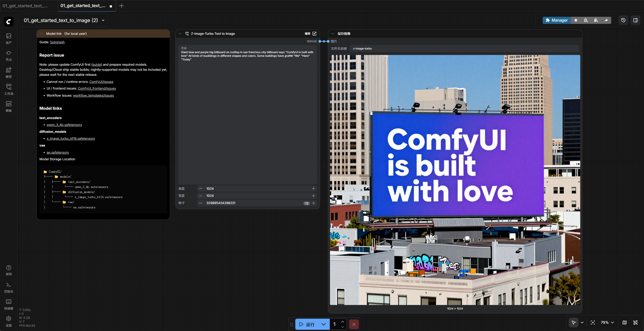Click the star icon beside Manager

[576, 20]
